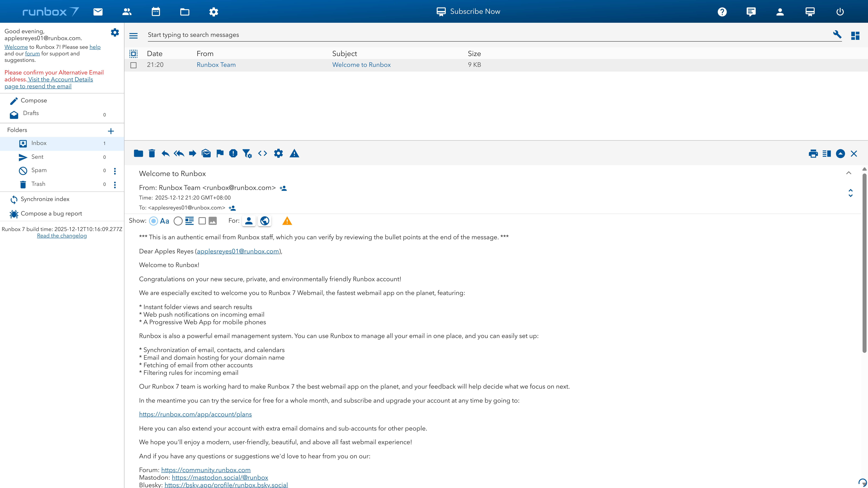Image resolution: width=868 pixels, height=488 pixels.
Task: Click the view source code icon
Action: 262,154
